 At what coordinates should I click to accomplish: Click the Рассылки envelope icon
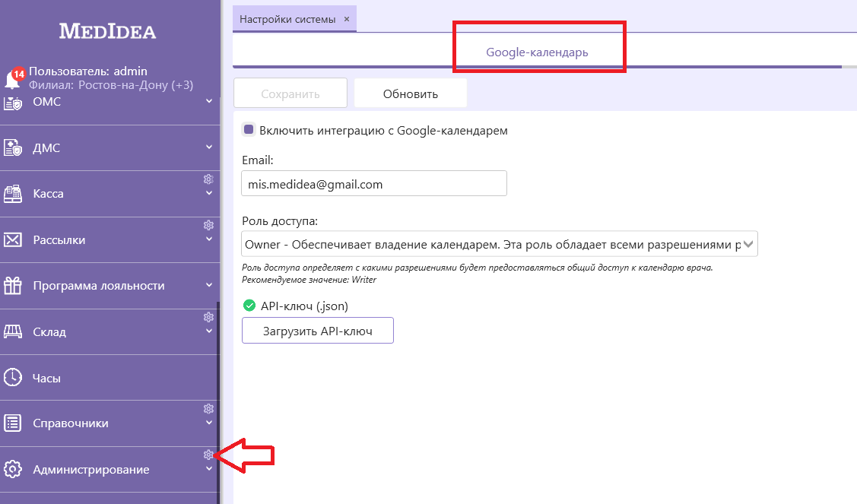point(13,240)
